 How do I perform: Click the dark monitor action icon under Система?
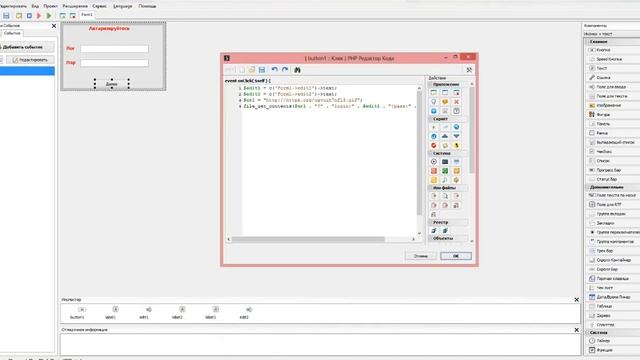tap(445, 162)
